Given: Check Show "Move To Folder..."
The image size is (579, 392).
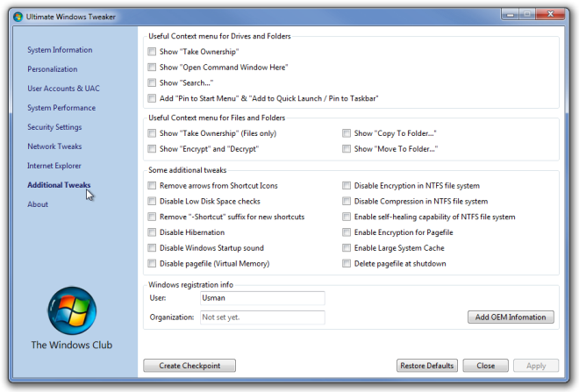Looking at the screenshot, I should 347,149.
